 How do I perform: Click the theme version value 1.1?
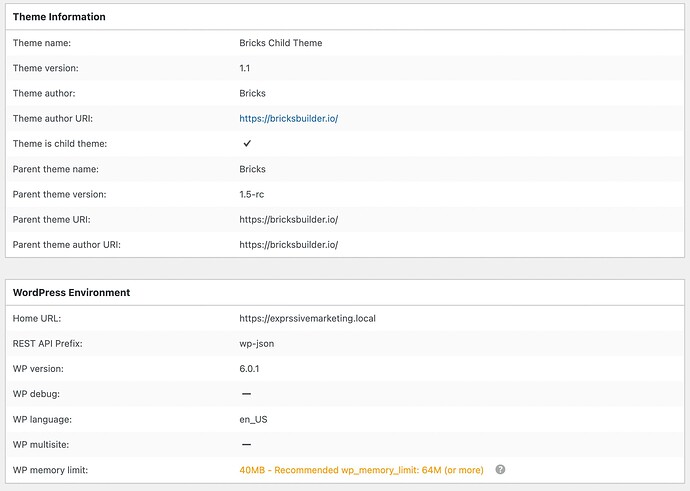tap(245, 68)
